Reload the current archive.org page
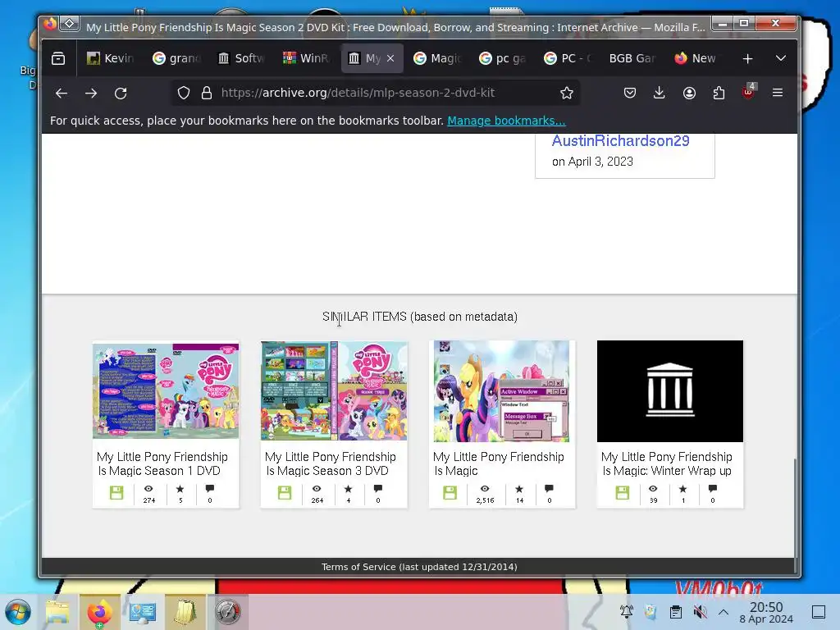840x630 pixels. click(x=121, y=94)
